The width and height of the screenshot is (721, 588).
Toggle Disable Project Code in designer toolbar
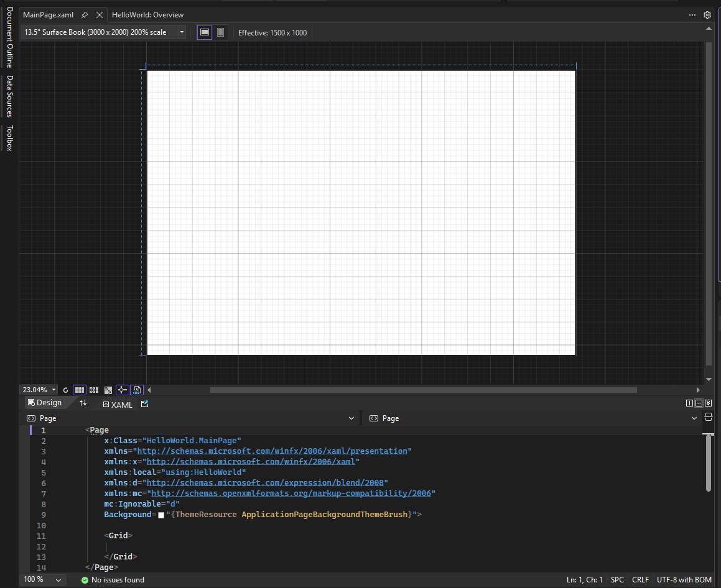pyautogui.click(x=137, y=390)
